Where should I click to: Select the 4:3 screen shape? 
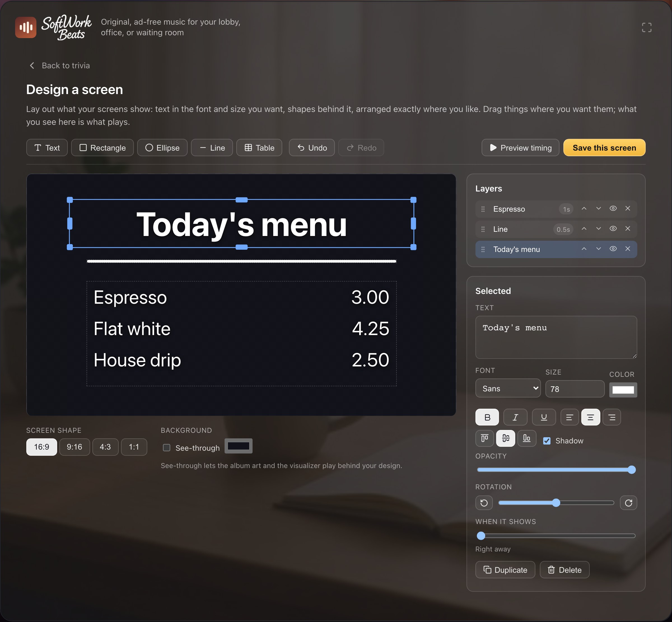pyautogui.click(x=105, y=447)
